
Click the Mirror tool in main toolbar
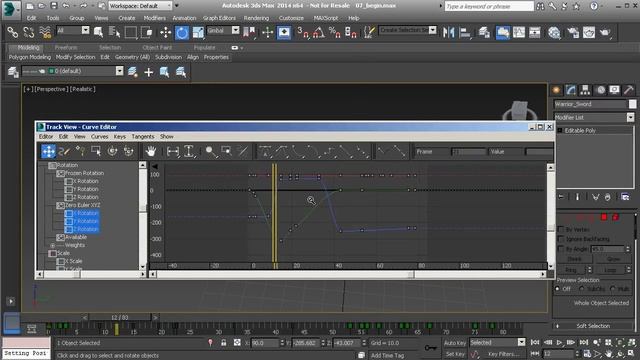click(448, 32)
